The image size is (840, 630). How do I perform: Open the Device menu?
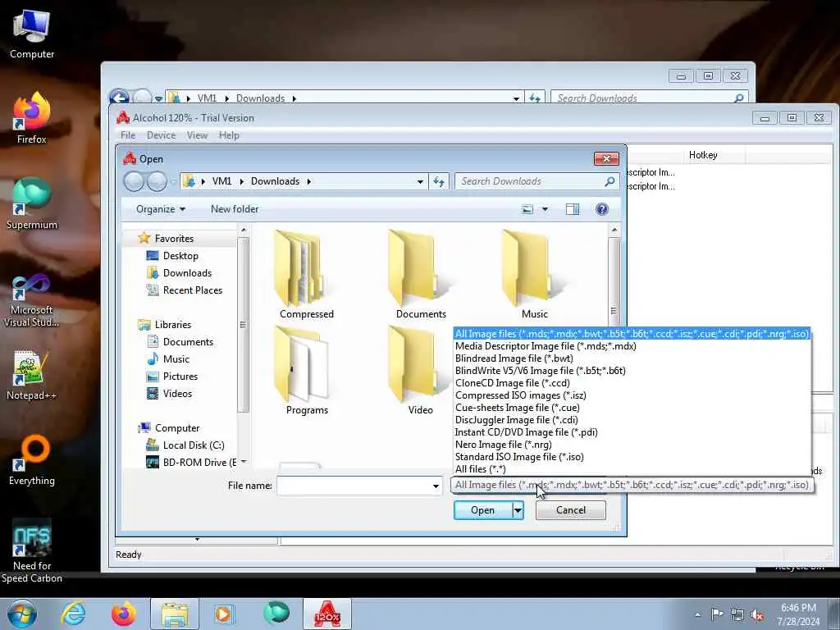point(162,135)
